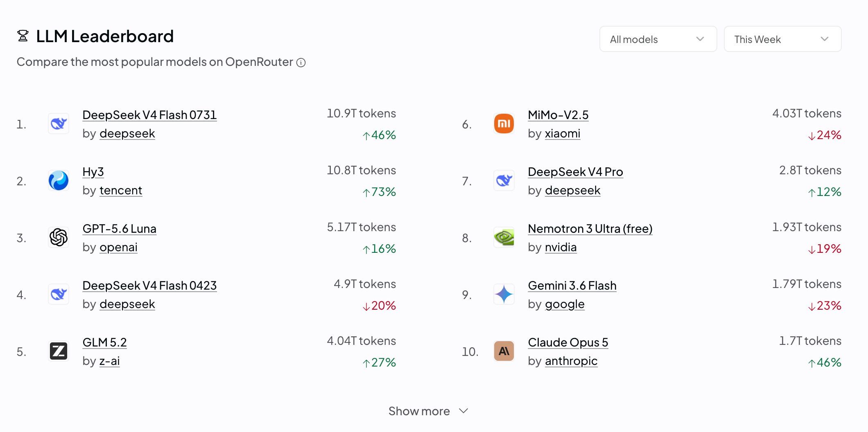Image resolution: width=868 pixels, height=432 pixels.
Task: Click the "5.17T tokens" value
Action: point(361,227)
